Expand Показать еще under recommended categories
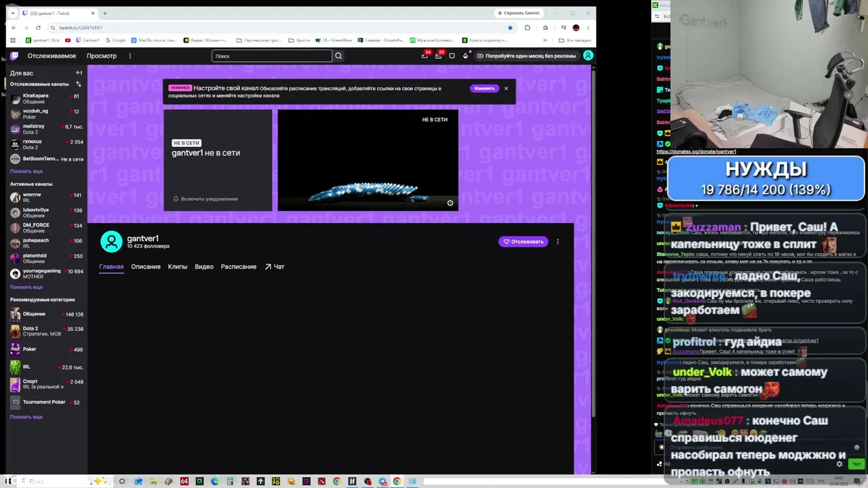 click(x=26, y=417)
